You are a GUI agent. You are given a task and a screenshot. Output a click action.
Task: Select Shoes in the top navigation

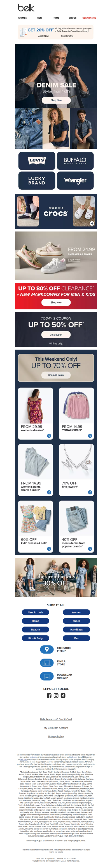pos(73,18)
